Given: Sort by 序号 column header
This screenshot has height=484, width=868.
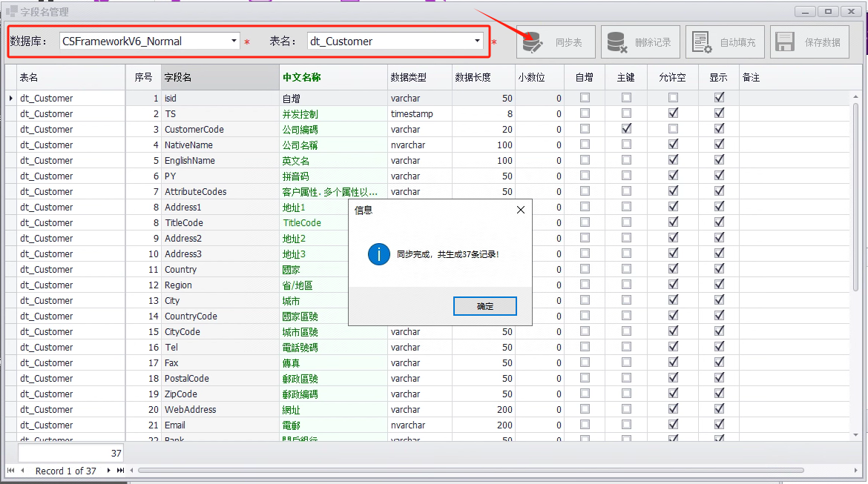Looking at the screenshot, I should [x=143, y=77].
